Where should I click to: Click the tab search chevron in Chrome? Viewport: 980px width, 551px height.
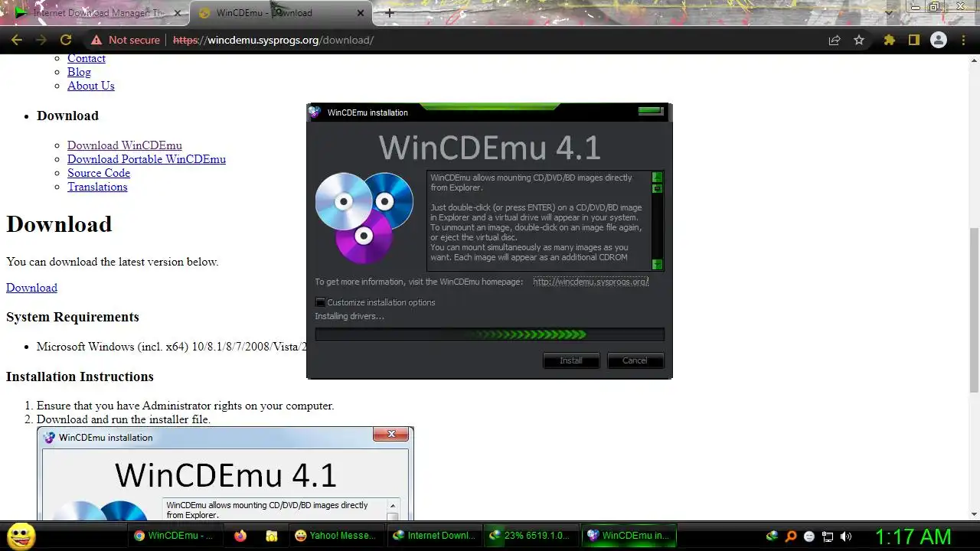pyautogui.click(x=889, y=12)
